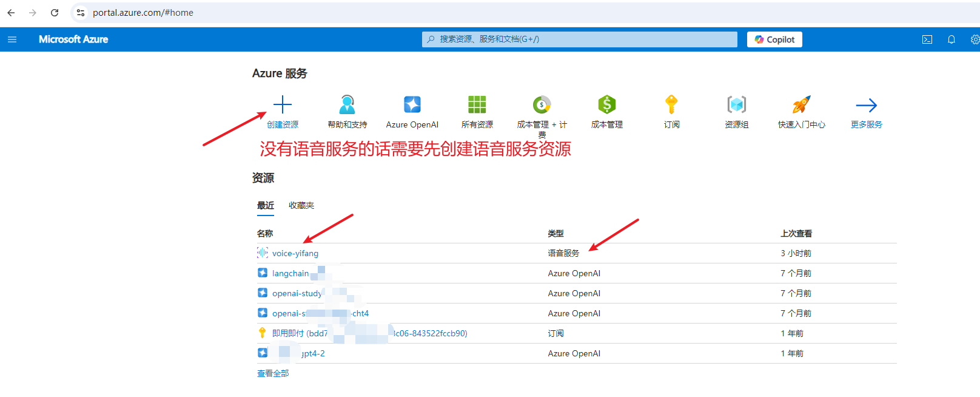Open the Subscriptions (订阅) key icon
This screenshot has height=397, width=980.
click(x=671, y=104)
